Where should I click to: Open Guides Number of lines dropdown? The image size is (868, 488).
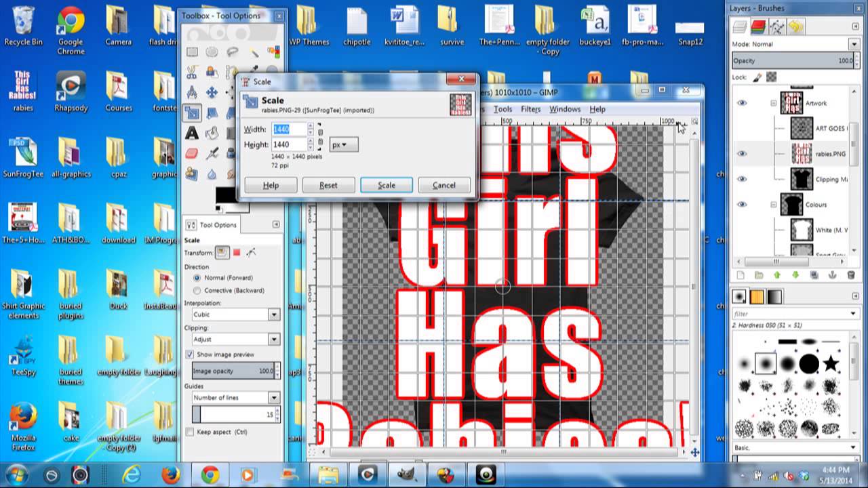235,397
